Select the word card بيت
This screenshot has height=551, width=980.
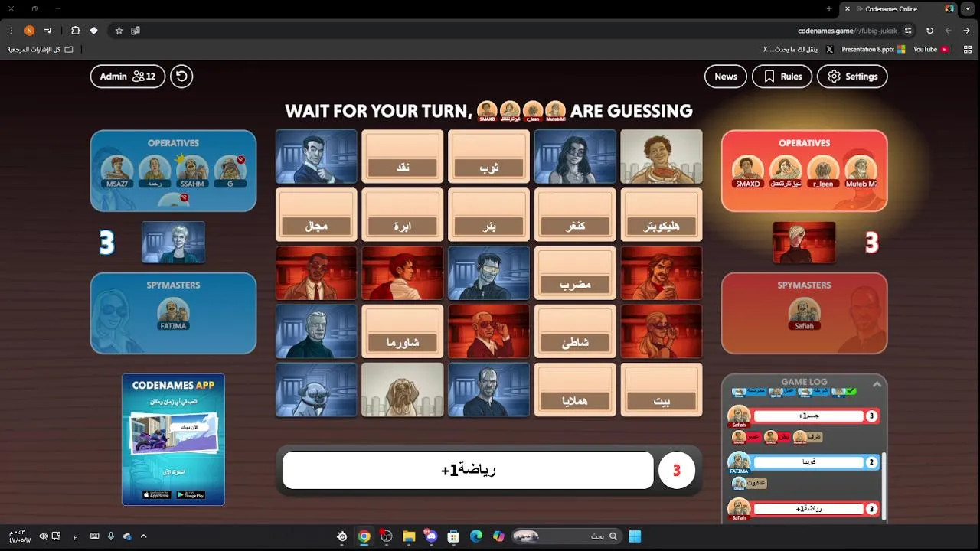tap(661, 390)
